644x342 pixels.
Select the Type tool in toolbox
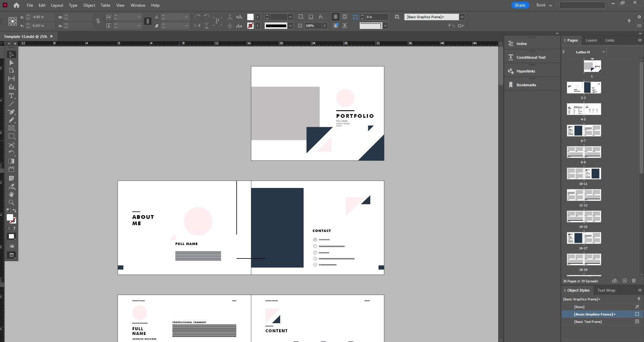[x=11, y=96]
